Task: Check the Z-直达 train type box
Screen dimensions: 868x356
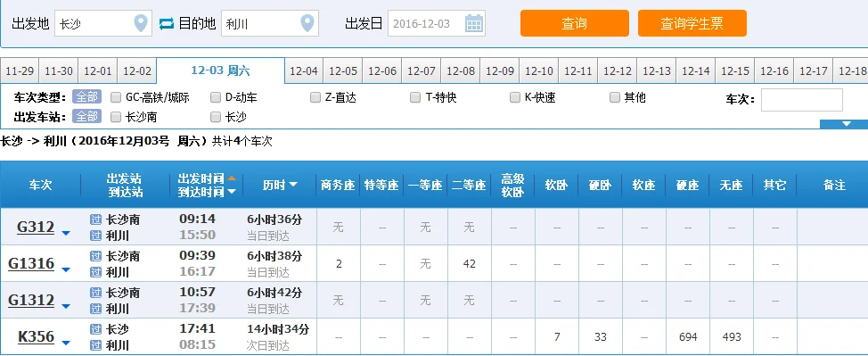Action: tap(315, 97)
